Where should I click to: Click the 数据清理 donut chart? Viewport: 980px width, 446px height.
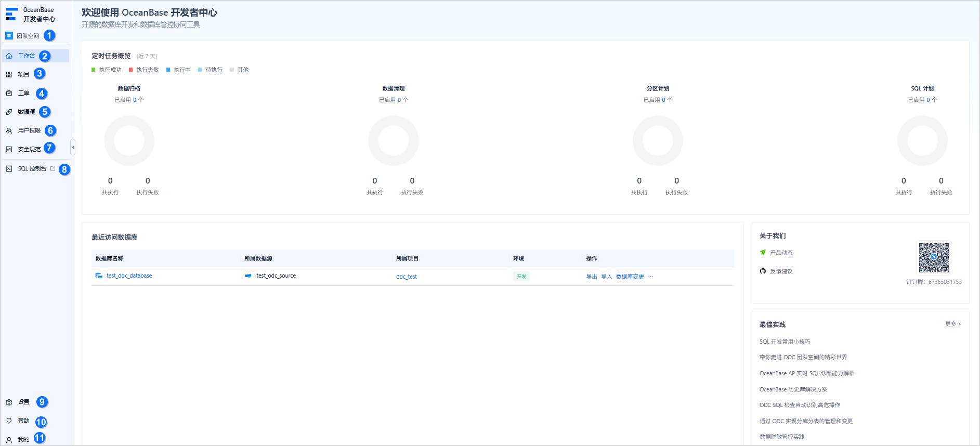tap(394, 140)
